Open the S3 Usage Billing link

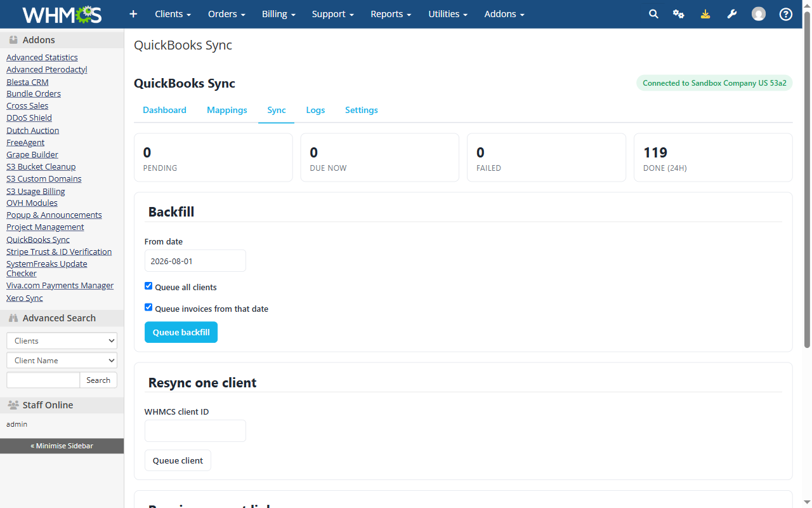coord(36,191)
